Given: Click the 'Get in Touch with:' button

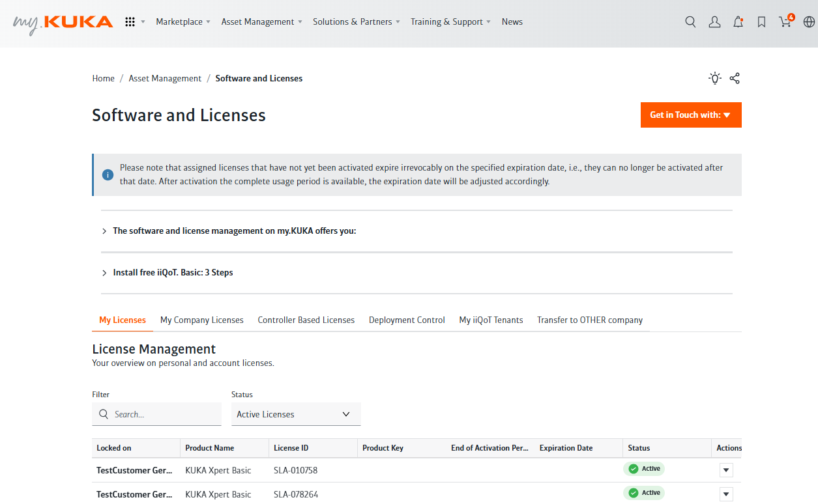Looking at the screenshot, I should click(691, 115).
